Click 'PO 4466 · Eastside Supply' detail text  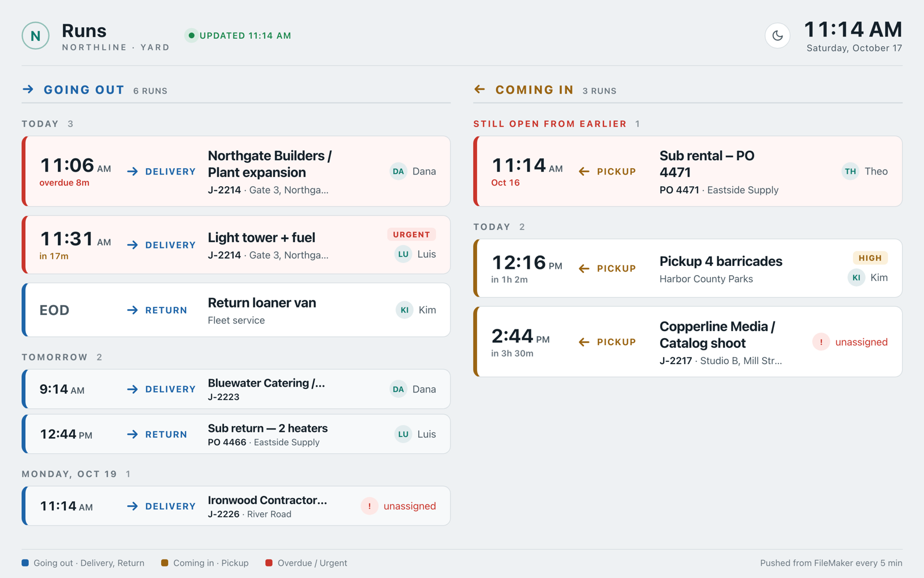(x=264, y=442)
